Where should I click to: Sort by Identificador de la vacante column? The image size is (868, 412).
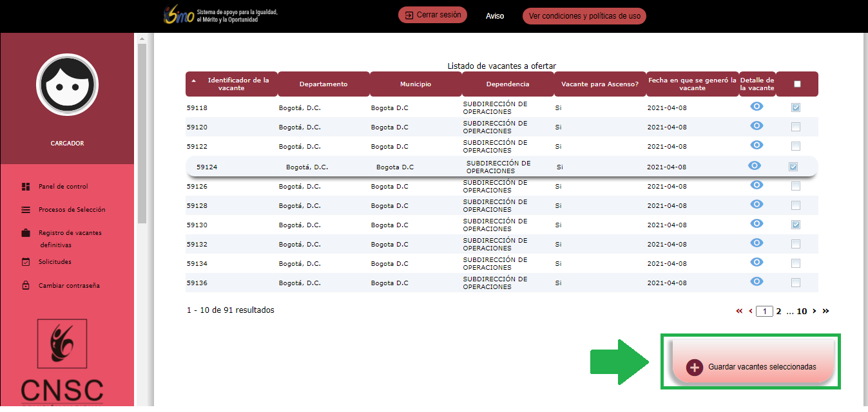233,84
